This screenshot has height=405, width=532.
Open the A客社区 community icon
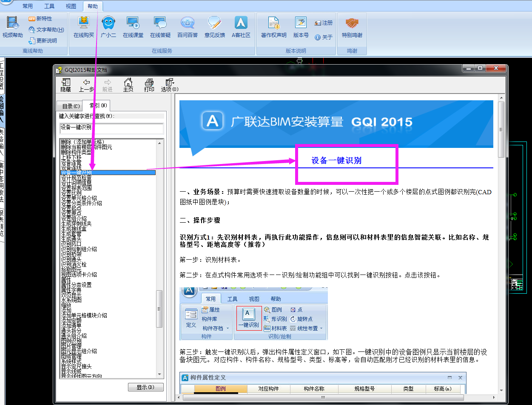(241, 27)
